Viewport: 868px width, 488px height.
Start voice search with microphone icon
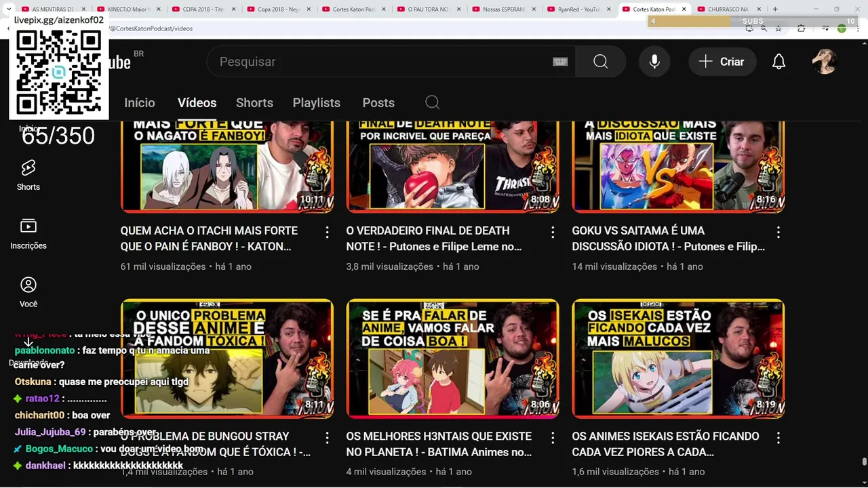pos(654,62)
